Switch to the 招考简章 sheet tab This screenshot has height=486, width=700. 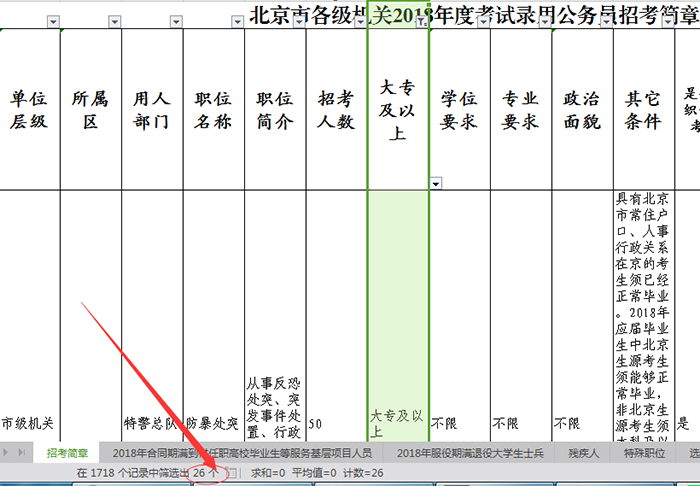(67, 453)
